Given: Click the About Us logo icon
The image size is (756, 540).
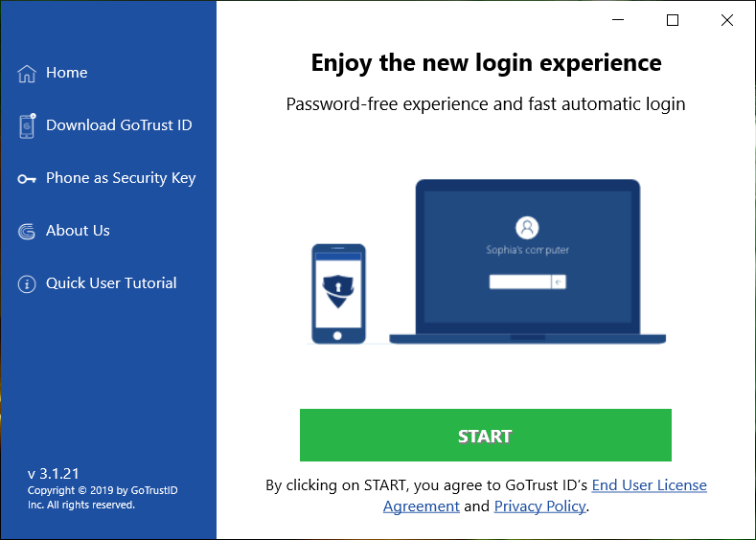Looking at the screenshot, I should pyautogui.click(x=27, y=232).
